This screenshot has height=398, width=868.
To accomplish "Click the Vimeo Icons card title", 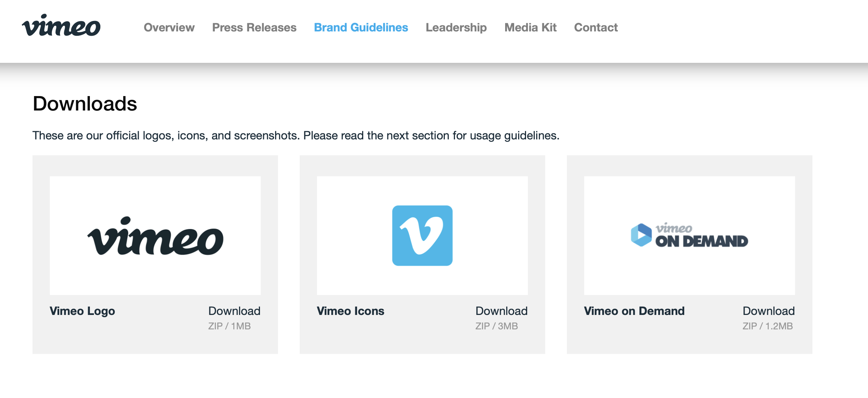I will [350, 311].
